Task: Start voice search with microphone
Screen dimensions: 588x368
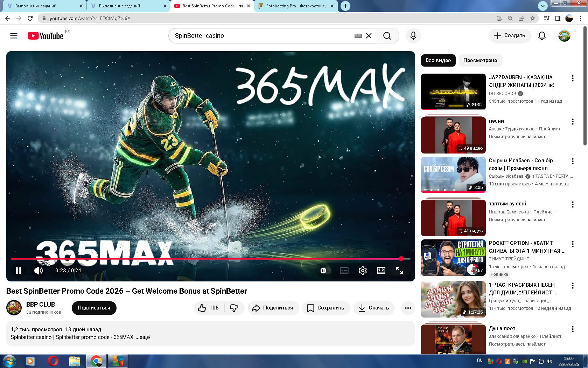Action: click(413, 36)
